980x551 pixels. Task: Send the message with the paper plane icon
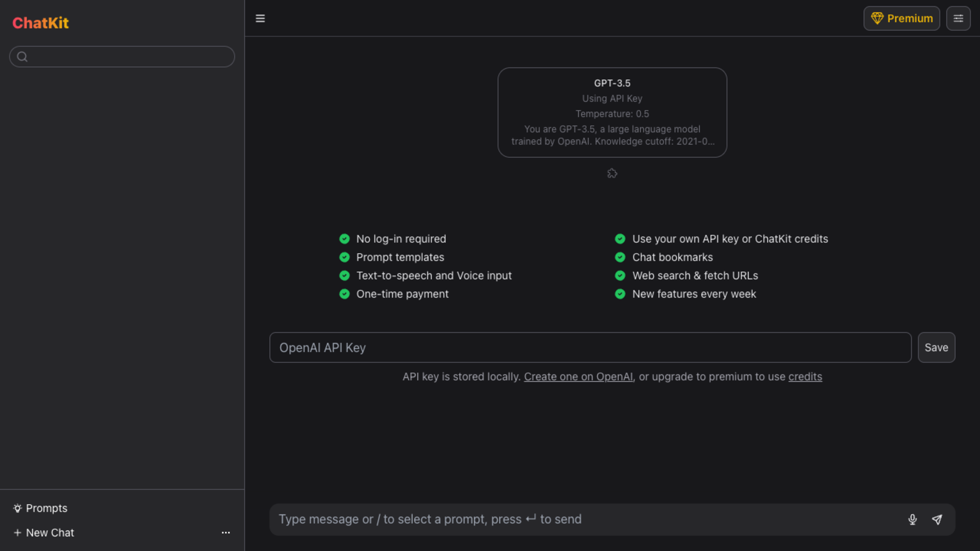pyautogui.click(x=937, y=519)
